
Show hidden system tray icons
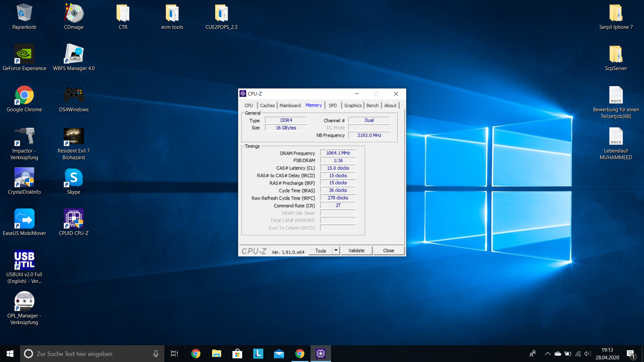click(x=547, y=354)
